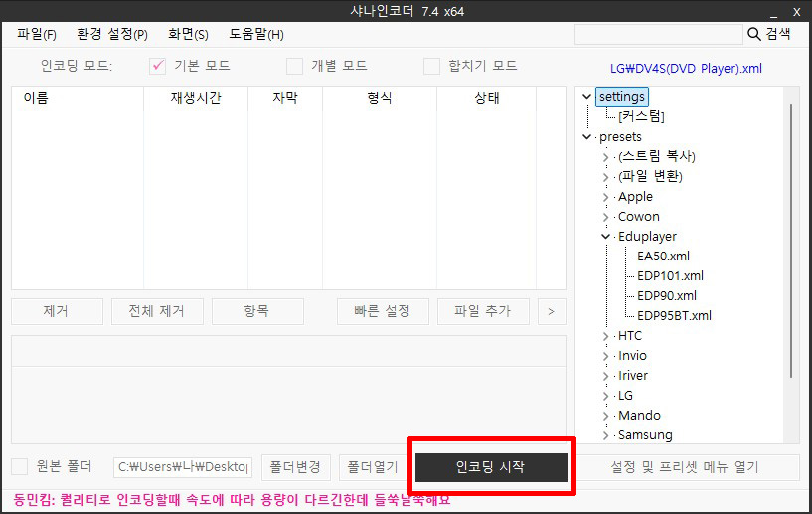Open 빠른 설정 quick settings
This screenshot has height=514, width=812.
383,311
